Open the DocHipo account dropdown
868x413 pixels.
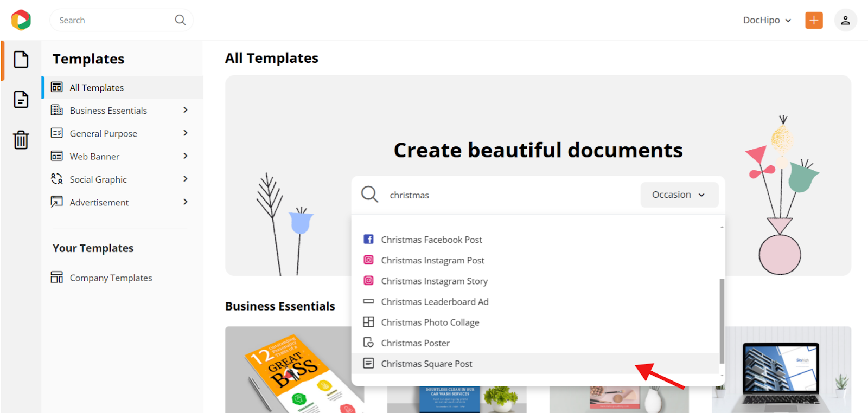point(767,20)
